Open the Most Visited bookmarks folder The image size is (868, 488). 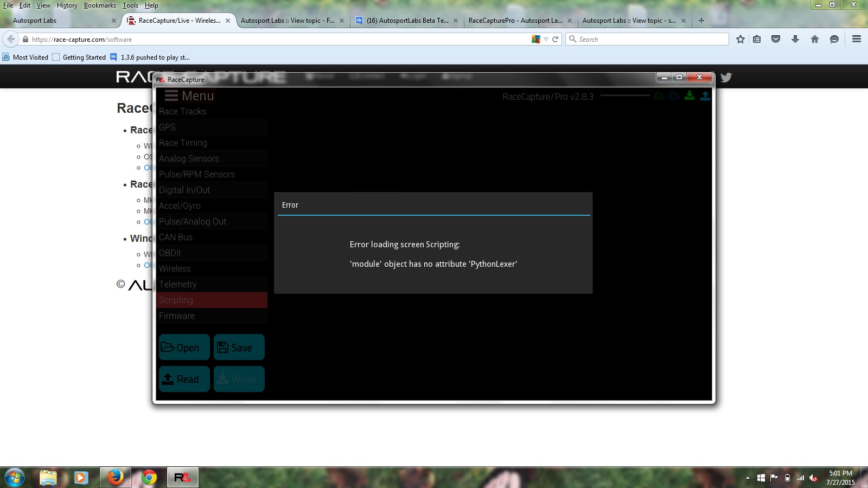25,57
